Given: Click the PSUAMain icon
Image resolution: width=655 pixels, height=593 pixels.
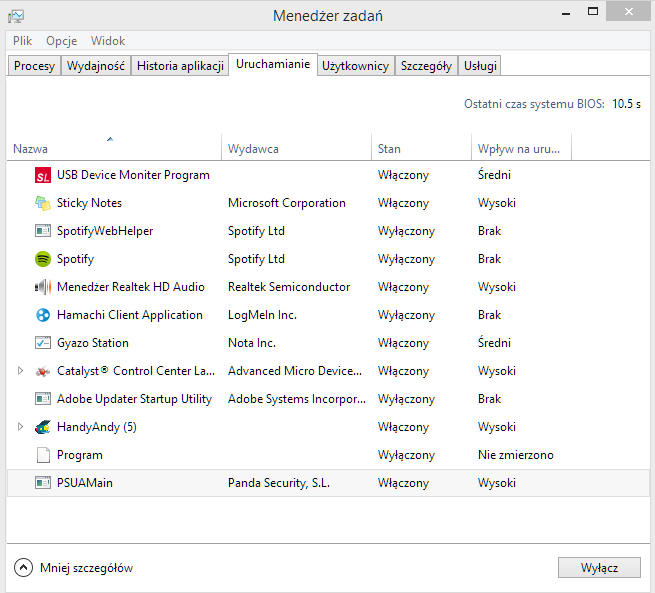Looking at the screenshot, I should pyautogui.click(x=43, y=483).
